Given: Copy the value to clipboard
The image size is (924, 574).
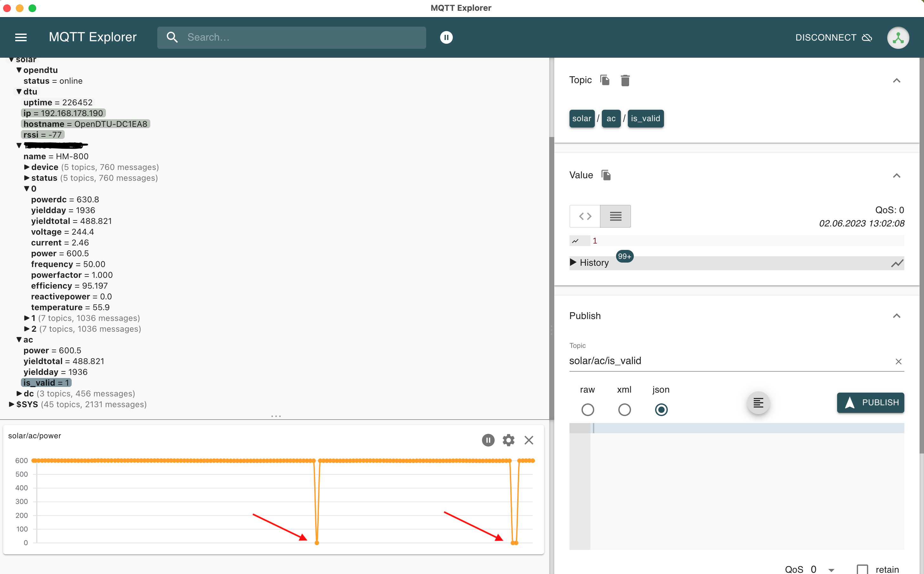Looking at the screenshot, I should 606,175.
